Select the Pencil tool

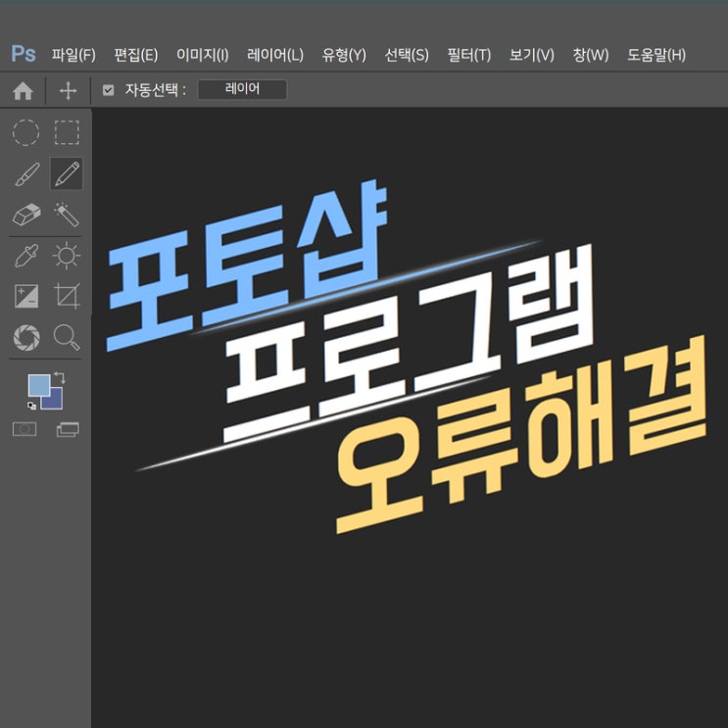[x=67, y=173]
